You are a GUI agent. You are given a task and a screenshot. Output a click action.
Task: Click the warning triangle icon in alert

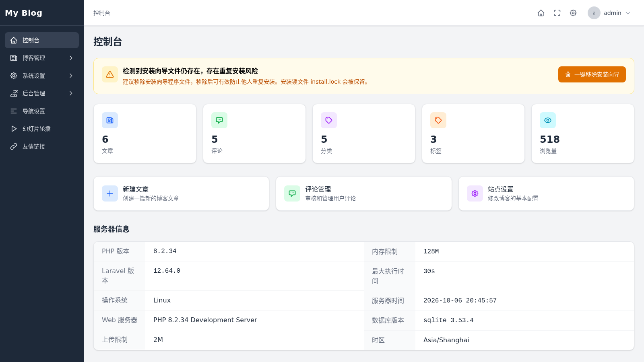110,74
